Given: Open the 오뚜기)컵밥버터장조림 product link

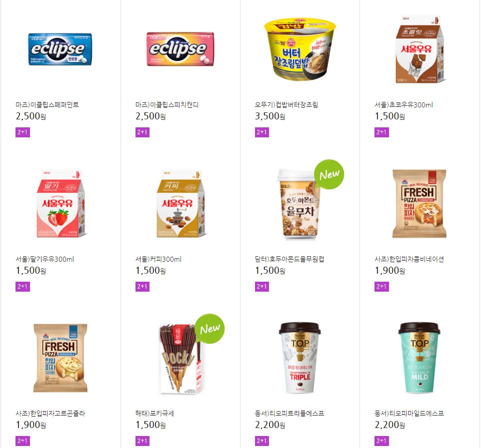Looking at the screenshot, I should pyautogui.click(x=286, y=105).
